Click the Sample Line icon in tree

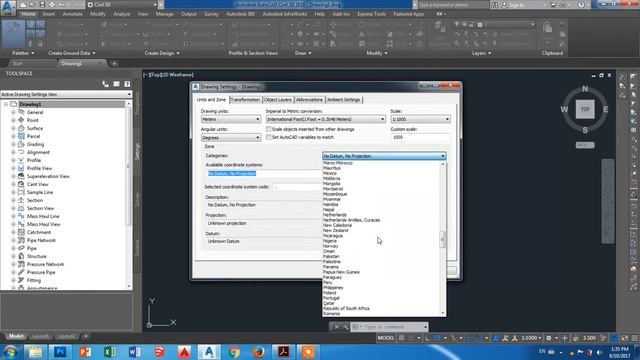(x=21, y=192)
